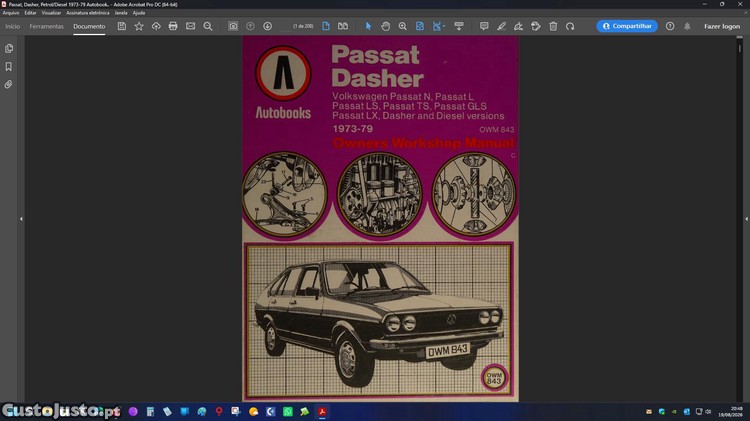The height and width of the screenshot is (421, 750).
Task: Expand the left navigation pane arrow
Action: click(21, 219)
